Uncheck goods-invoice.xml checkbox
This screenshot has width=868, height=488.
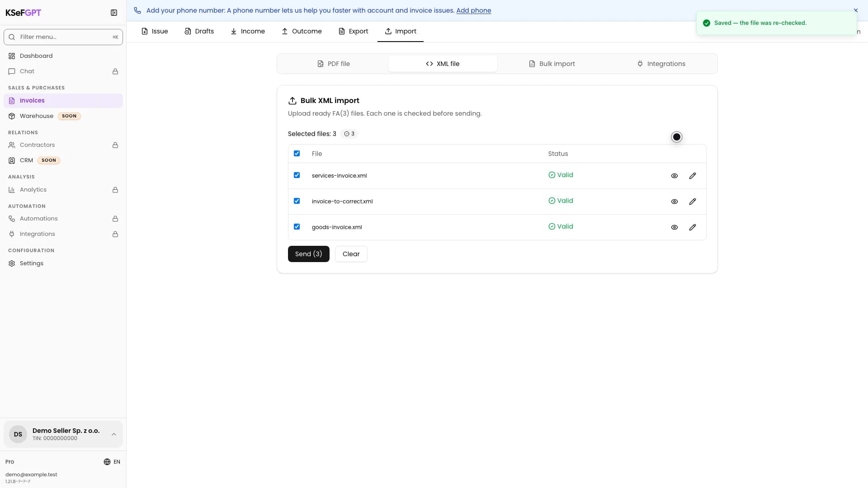[x=297, y=227]
